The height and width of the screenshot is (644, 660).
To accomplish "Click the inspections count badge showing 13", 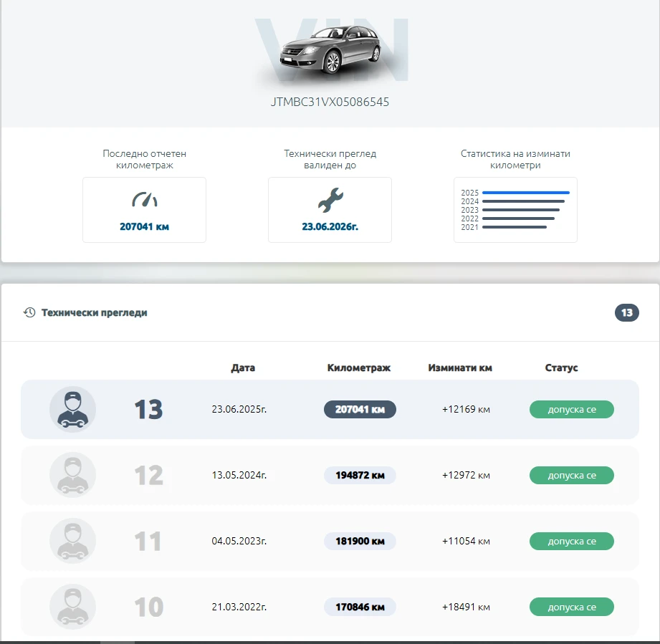I will [626, 312].
